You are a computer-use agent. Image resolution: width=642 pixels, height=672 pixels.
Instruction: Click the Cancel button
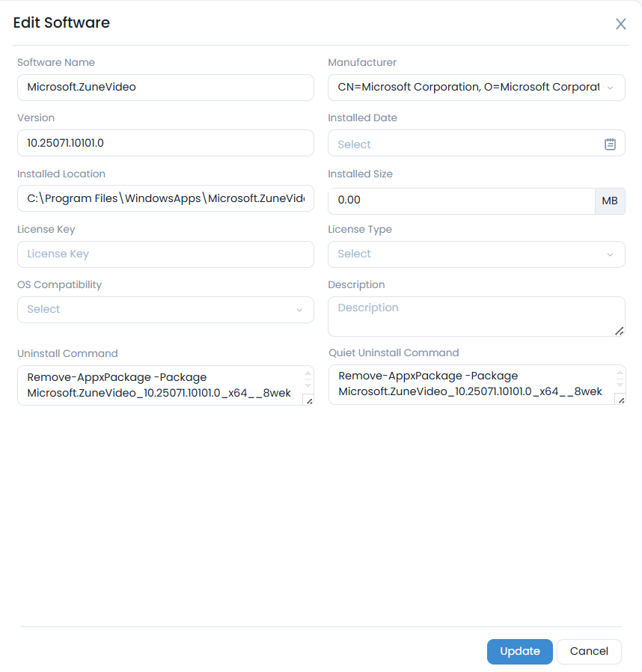pyautogui.click(x=589, y=651)
